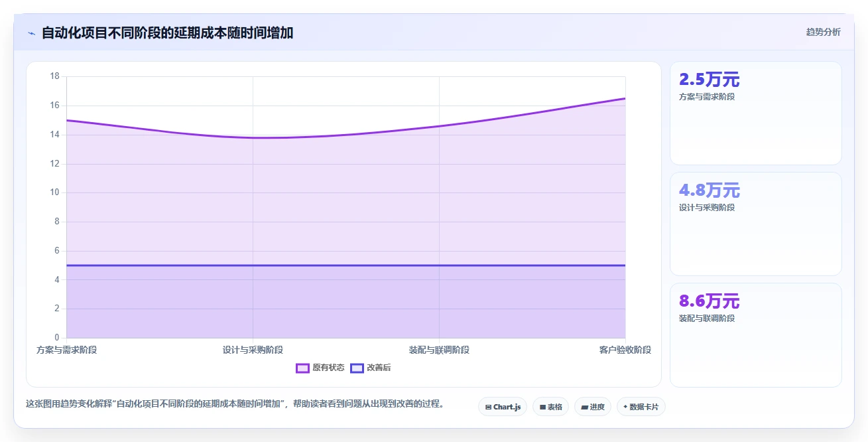The height and width of the screenshot is (442, 868).
Task: Click the 方案与需求阶段 caption in first card
Action: tap(707, 96)
